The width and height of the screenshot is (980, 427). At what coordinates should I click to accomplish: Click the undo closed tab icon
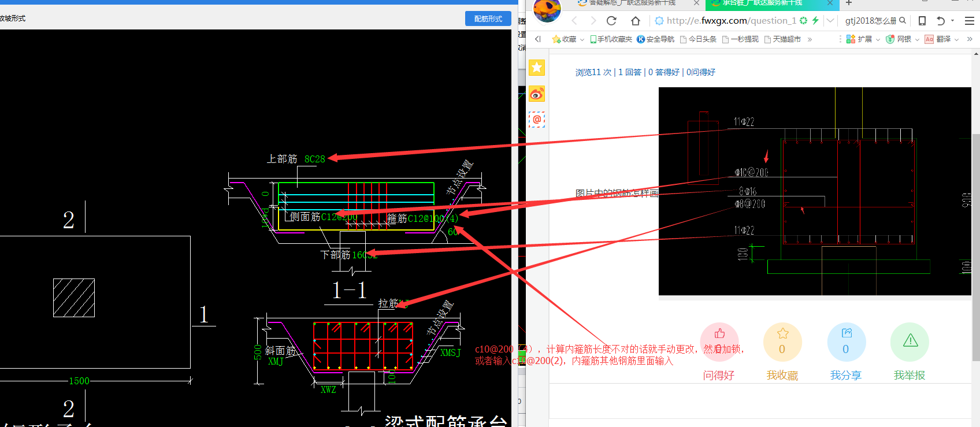click(x=941, y=21)
